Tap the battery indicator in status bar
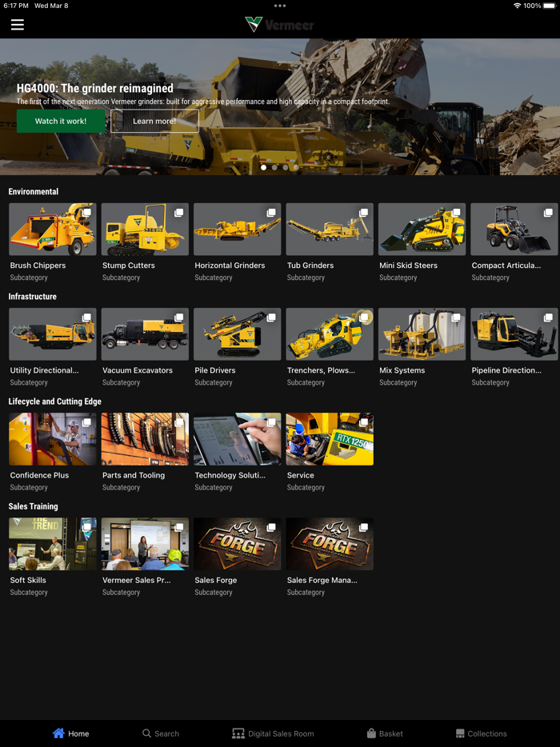 (x=549, y=6)
